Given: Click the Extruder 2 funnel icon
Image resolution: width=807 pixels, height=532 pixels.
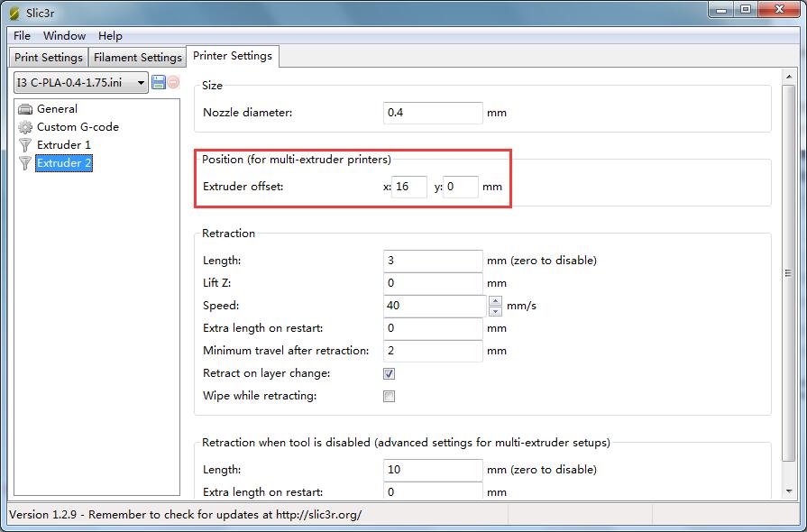Looking at the screenshot, I should 25,163.
